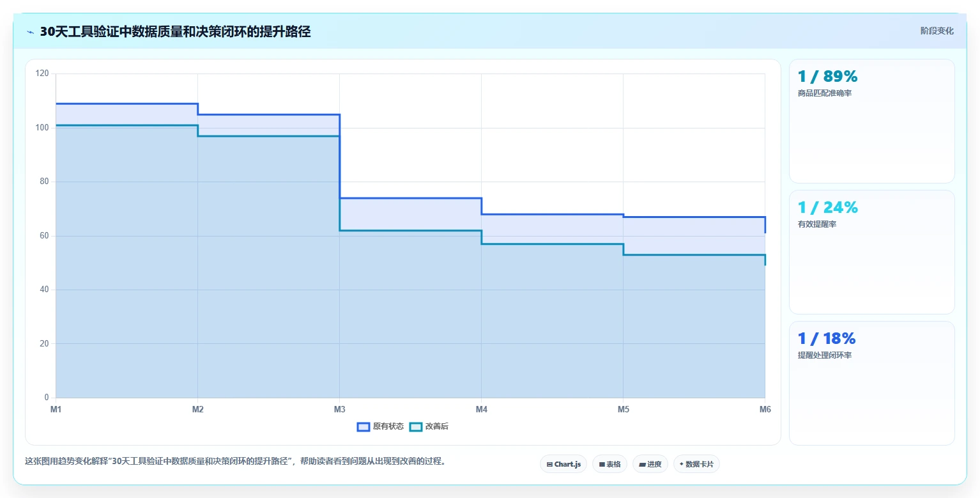
Task: Open the 商品匹配准确率 card
Action: [872, 121]
